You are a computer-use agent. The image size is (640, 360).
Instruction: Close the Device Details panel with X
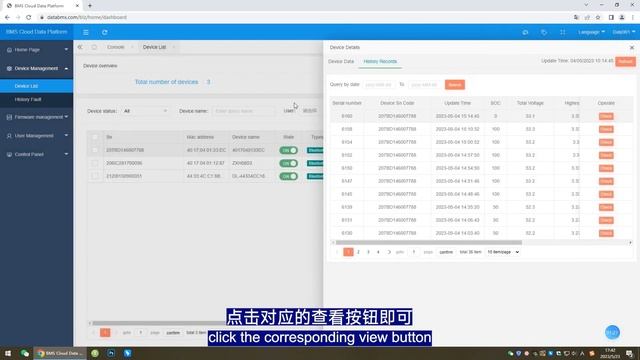point(632,47)
